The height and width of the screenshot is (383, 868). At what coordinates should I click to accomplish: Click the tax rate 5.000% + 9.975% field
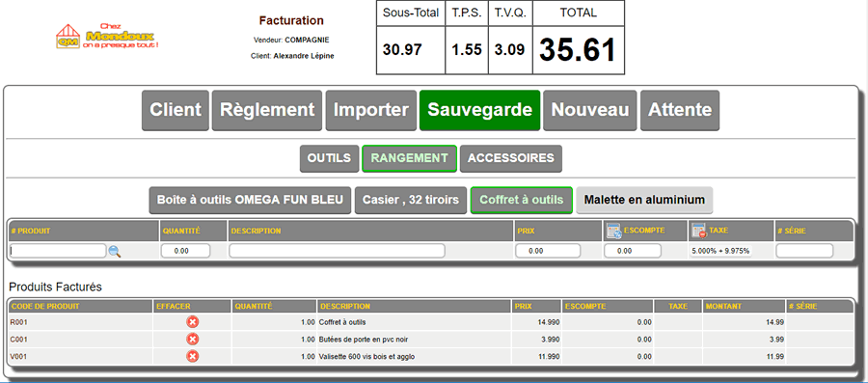pyautogui.click(x=720, y=251)
